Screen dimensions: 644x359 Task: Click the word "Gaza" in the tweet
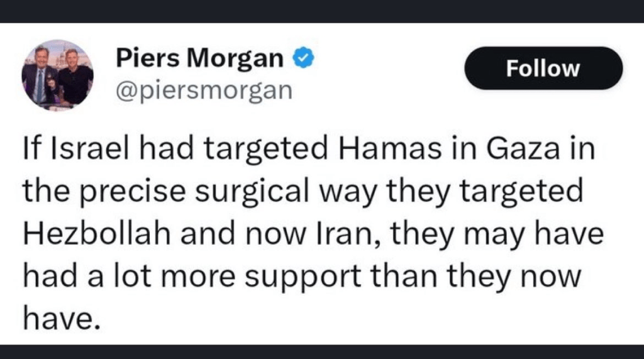[x=527, y=151]
